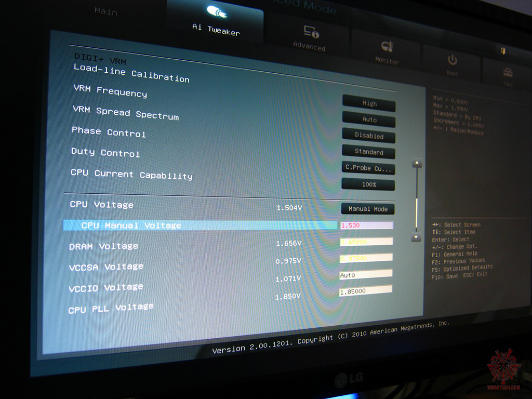
Task: Click the F5: Optimized Defaults hint
Action: click(x=462, y=268)
